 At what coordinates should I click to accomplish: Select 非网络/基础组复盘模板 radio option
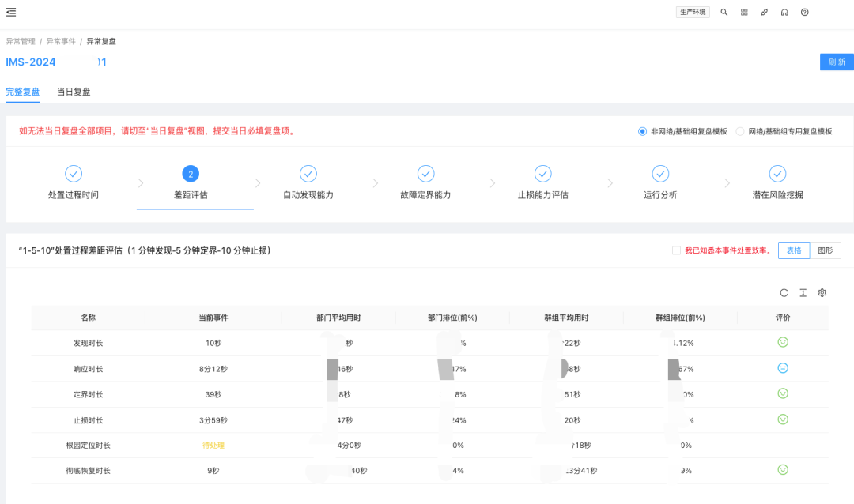point(642,131)
